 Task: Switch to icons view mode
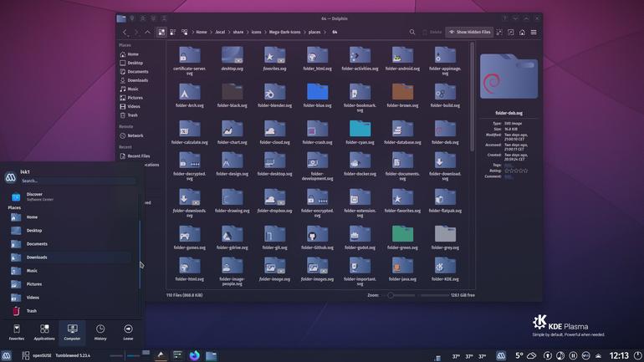coord(161,32)
